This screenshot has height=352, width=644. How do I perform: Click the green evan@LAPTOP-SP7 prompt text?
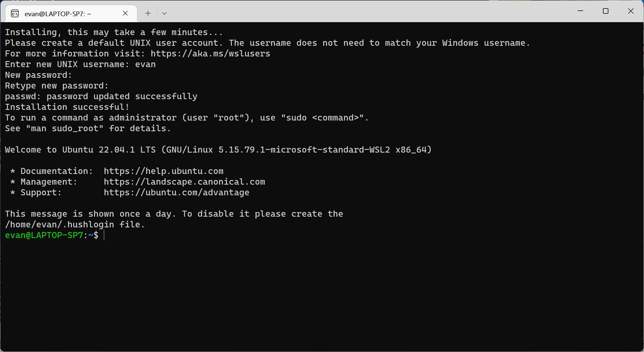tap(44, 235)
